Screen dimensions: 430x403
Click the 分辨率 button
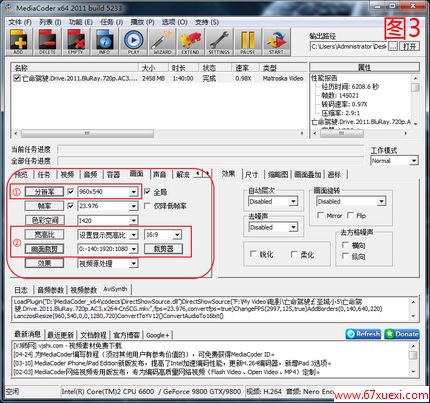point(44,192)
